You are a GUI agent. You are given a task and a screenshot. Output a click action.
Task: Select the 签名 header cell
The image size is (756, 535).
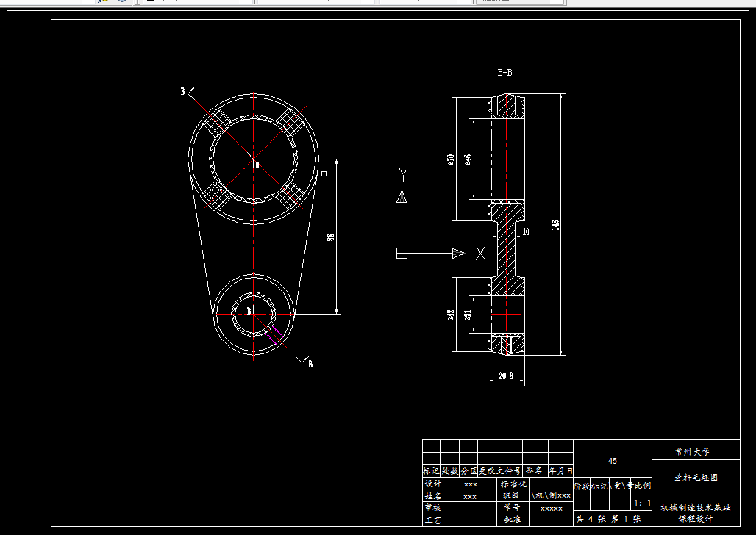click(x=535, y=471)
